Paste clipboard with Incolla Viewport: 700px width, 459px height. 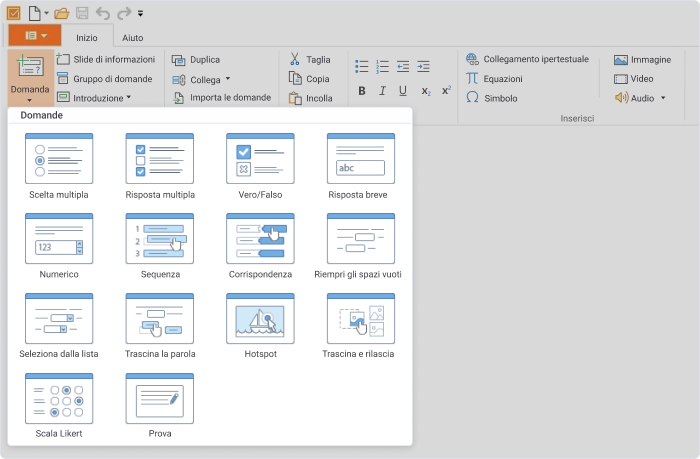pyautogui.click(x=311, y=98)
